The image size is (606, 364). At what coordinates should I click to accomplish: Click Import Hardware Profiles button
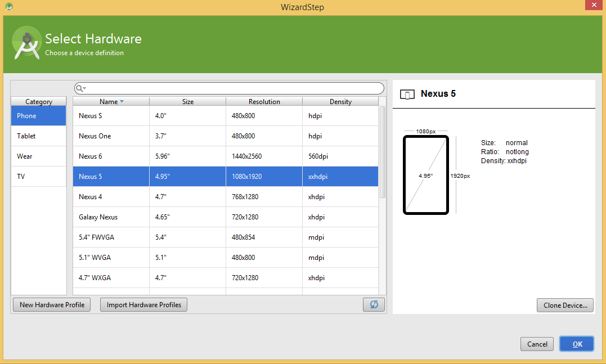point(144,304)
